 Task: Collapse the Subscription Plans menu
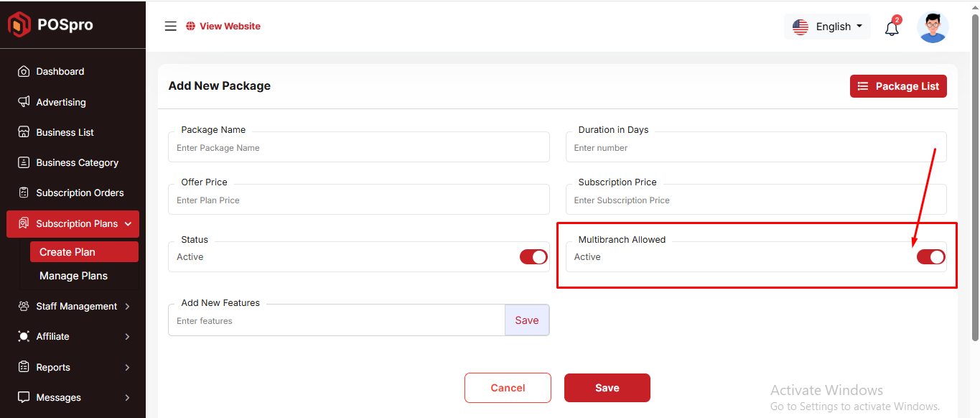128,224
